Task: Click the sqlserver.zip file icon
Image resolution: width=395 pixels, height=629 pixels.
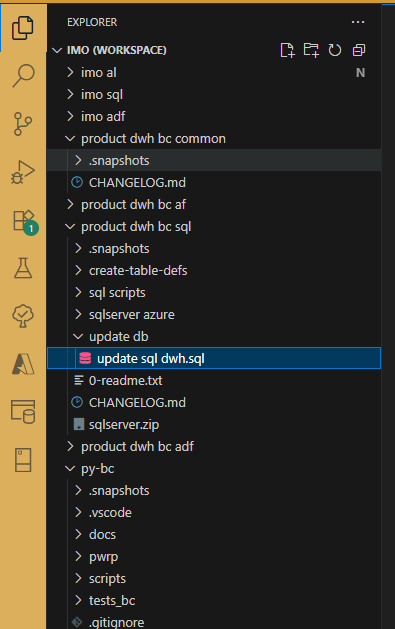Action: (x=79, y=424)
